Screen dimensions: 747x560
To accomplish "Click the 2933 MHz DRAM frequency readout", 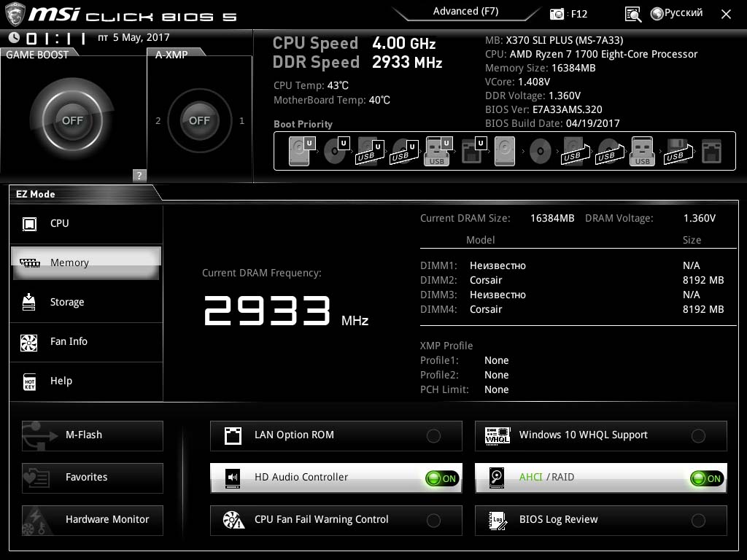I will coord(286,311).
